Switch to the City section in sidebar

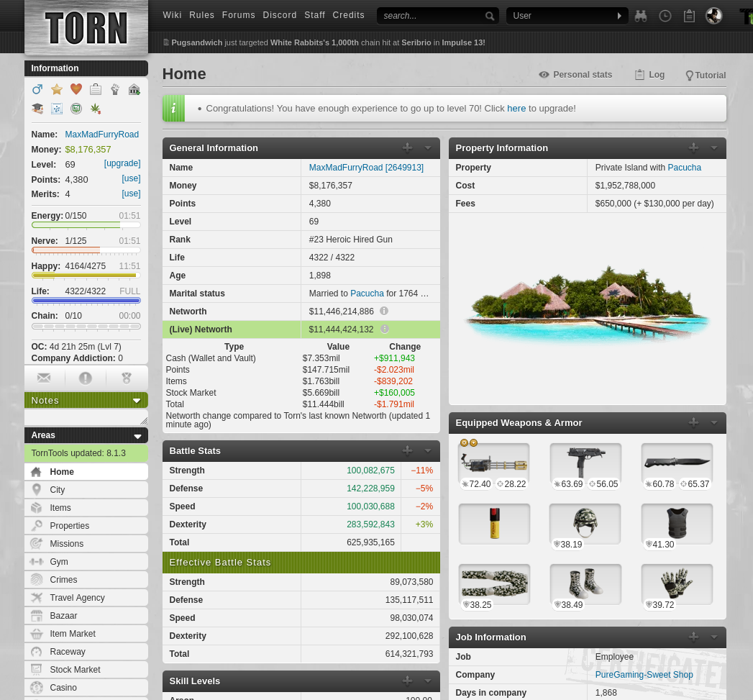57,490
